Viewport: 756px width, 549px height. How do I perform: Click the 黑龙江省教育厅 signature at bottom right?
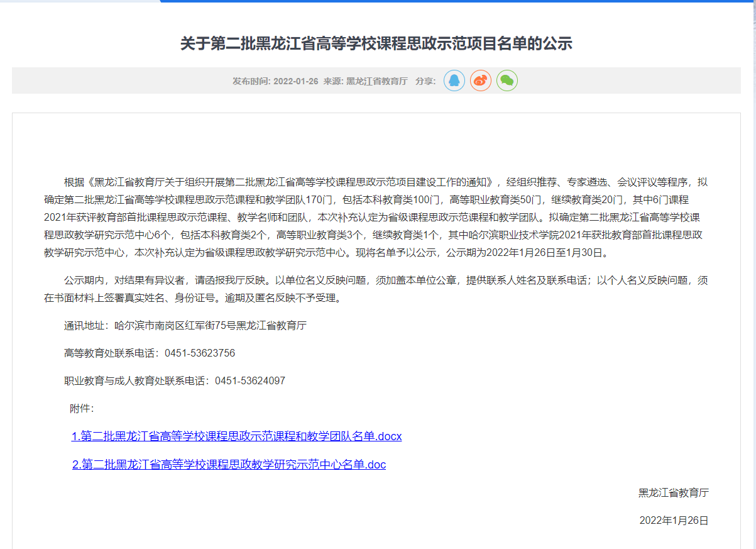pyautogui.click(x=673, y=493)
